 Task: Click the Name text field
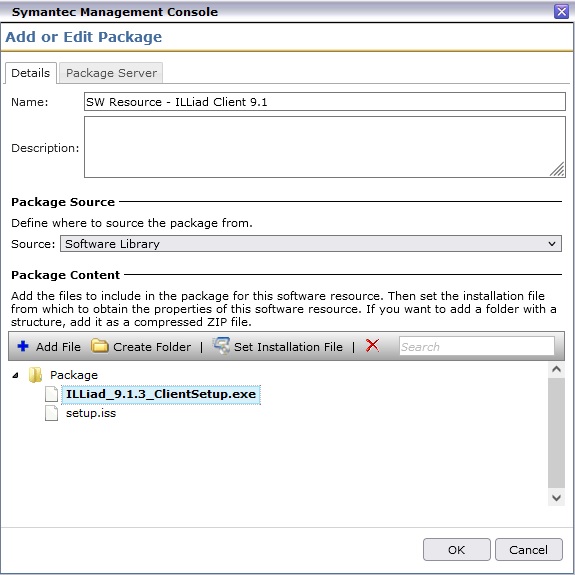325,102
